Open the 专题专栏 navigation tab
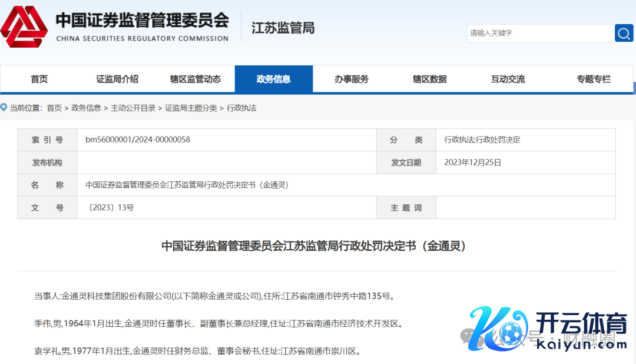The width and height of the screenshot is (636, 364). [x=594, y=79]
